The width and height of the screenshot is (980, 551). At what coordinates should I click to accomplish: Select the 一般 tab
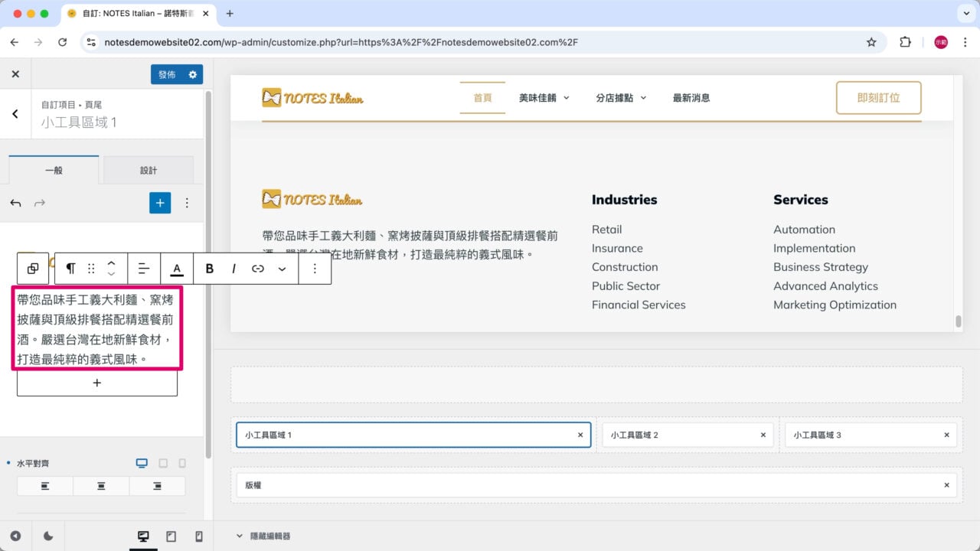tap(54, 170)
